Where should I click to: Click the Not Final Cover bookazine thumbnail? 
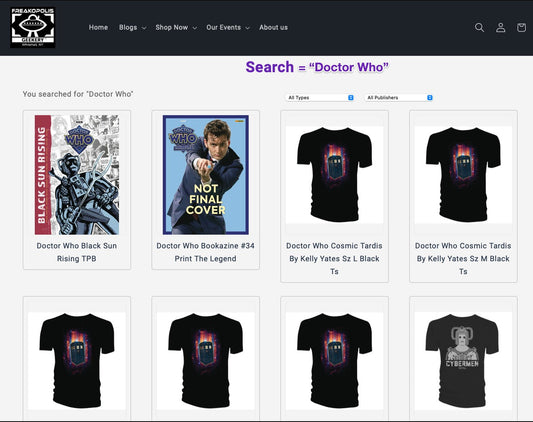click(206, 175)
